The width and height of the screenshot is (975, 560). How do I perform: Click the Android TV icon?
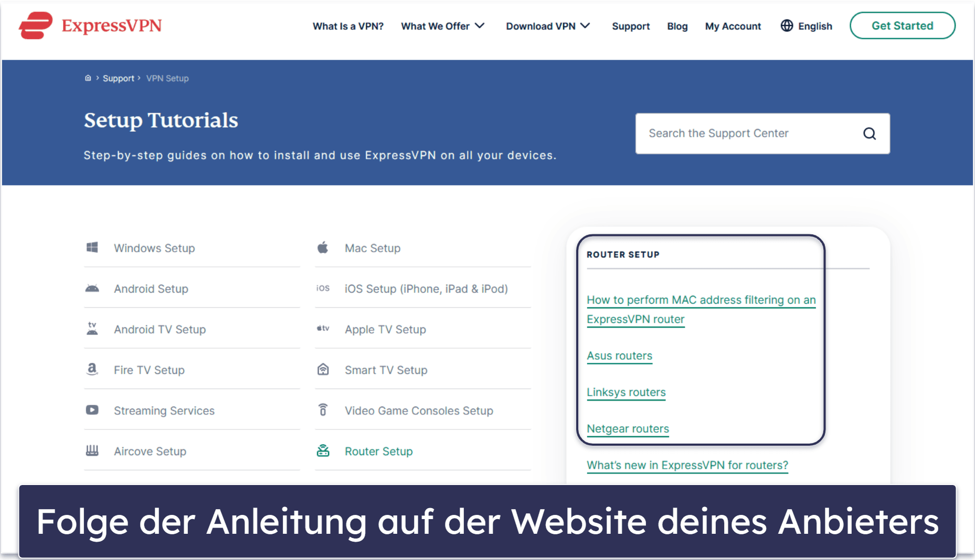pos(92,328)
